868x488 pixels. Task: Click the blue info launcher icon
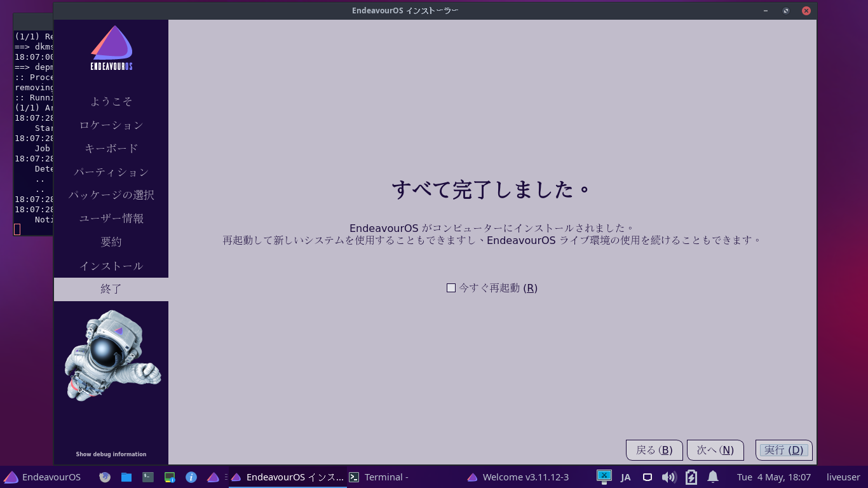191,477
